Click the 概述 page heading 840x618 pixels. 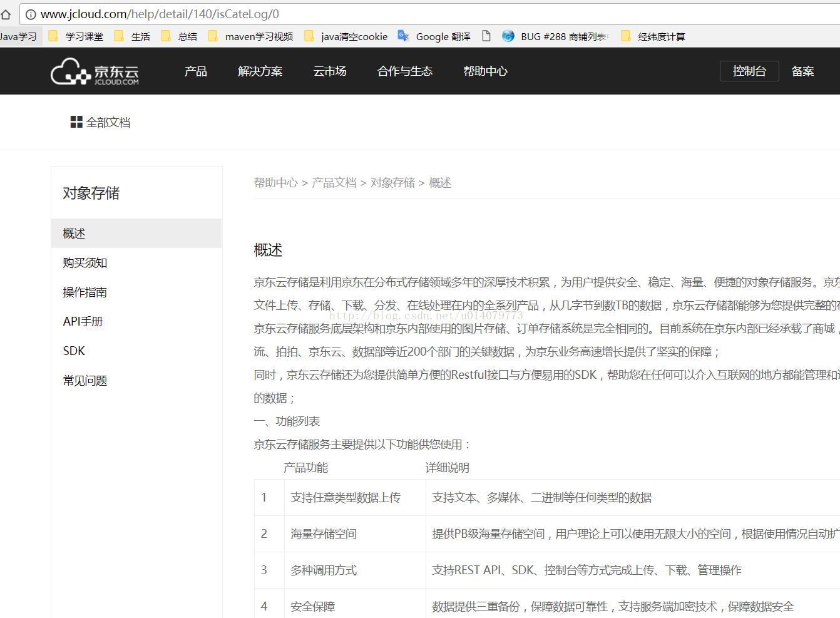tap(268, 250)
